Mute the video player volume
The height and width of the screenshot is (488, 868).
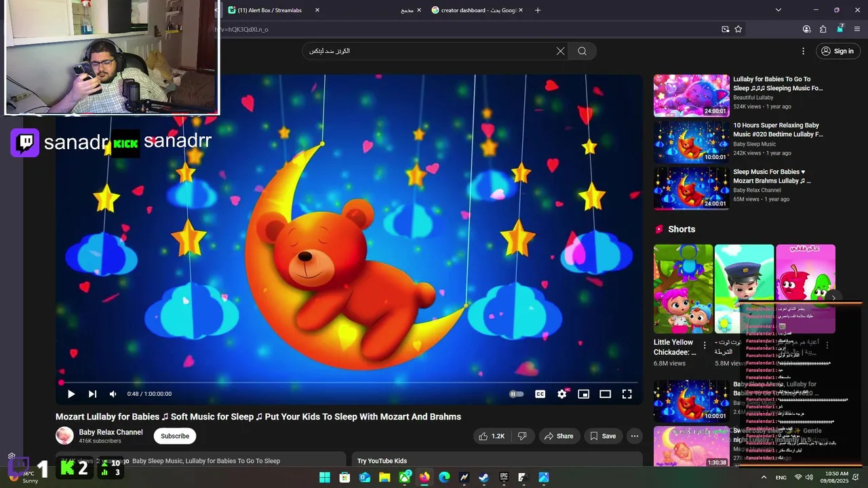[113, 394]
